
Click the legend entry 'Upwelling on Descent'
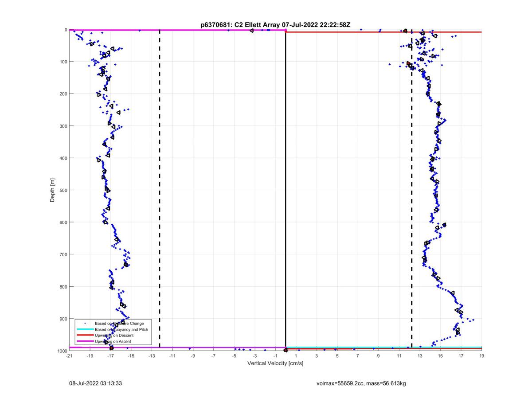(114, 335)
